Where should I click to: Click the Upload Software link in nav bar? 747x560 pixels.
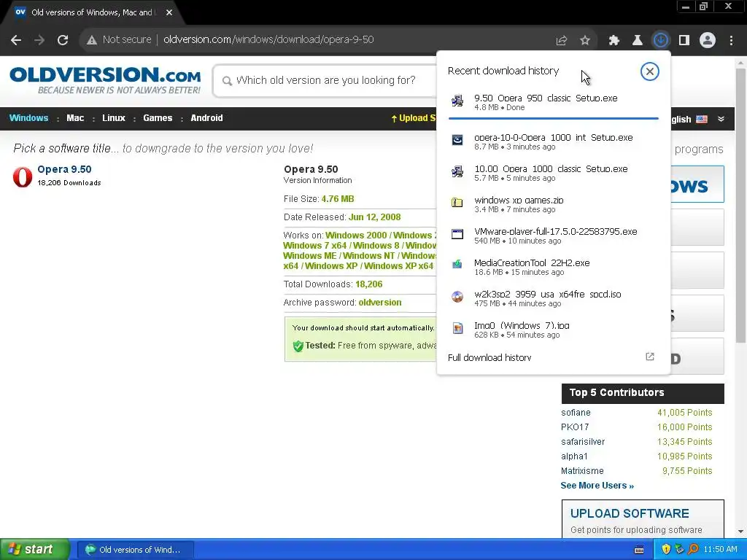[413, 118]
